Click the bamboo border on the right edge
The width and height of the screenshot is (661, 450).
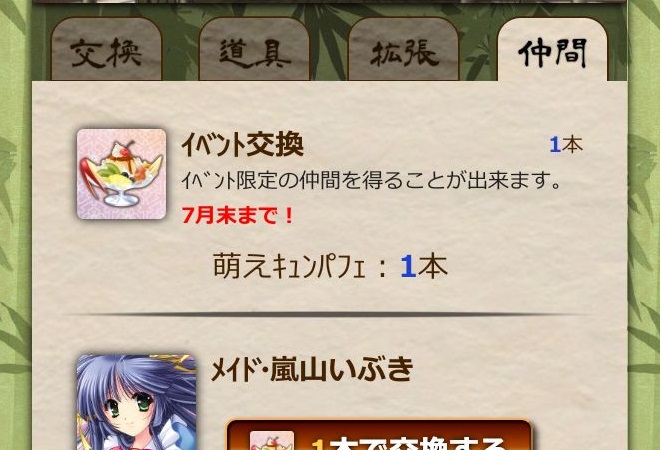pyautogui.click(x=644, y=225)
